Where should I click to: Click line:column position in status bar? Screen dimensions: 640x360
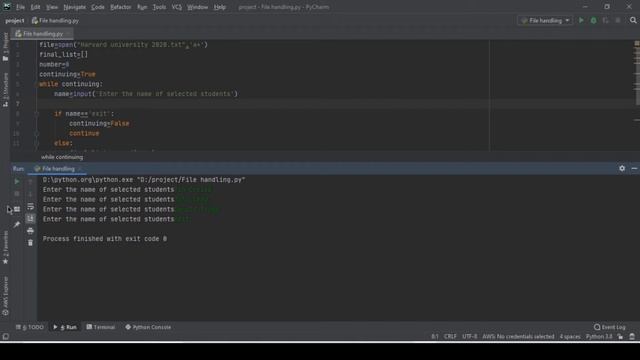coord(435,336)
